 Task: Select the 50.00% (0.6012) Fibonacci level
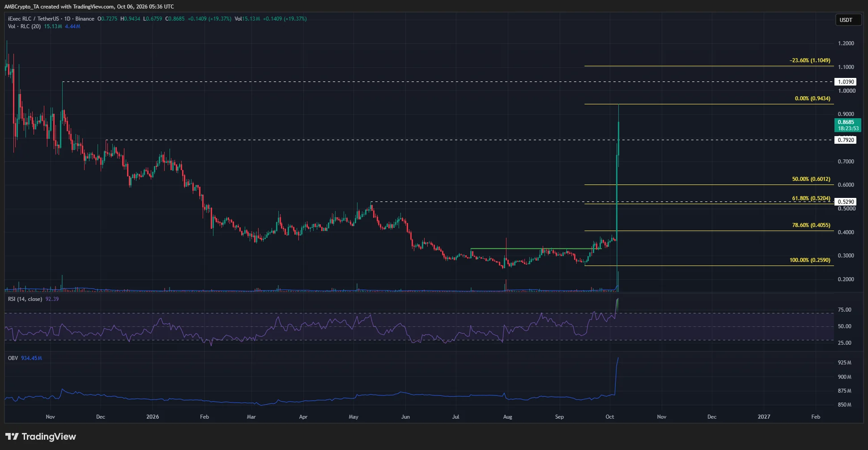click(x=811, y=179)
